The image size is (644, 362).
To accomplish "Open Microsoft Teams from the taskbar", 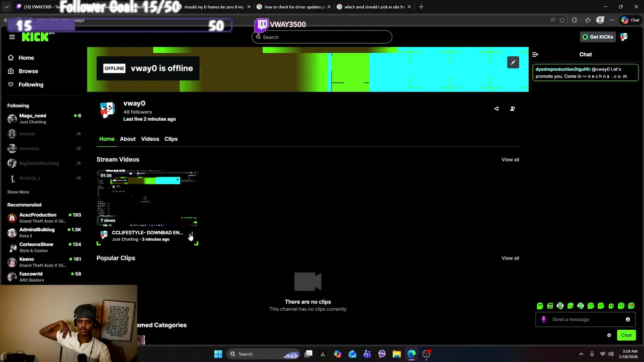I will pyautogui.click(x=367, y=354).
